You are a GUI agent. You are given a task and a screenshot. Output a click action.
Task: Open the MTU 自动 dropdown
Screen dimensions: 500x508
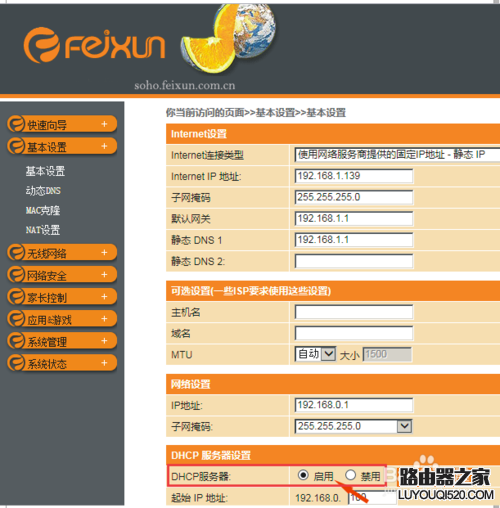click(315, 354)
